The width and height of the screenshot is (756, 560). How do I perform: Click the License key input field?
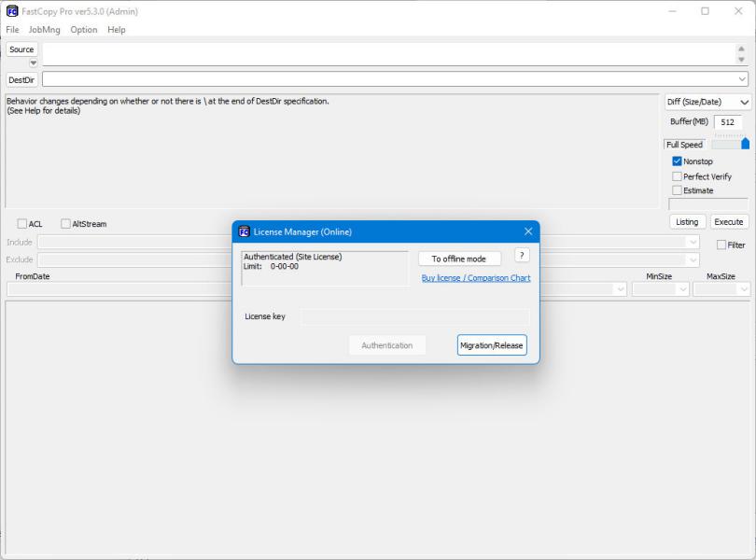click(414, 317)
